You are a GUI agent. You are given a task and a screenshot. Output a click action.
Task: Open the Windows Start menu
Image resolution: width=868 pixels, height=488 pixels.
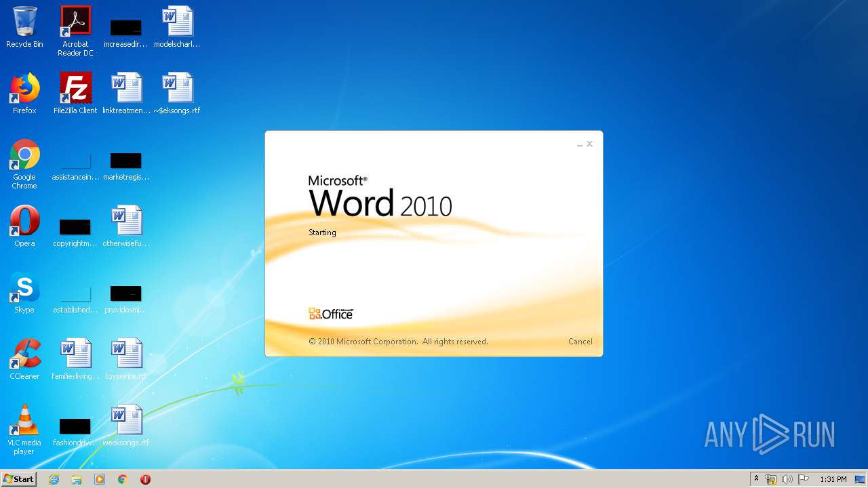(x=19, y=479)
